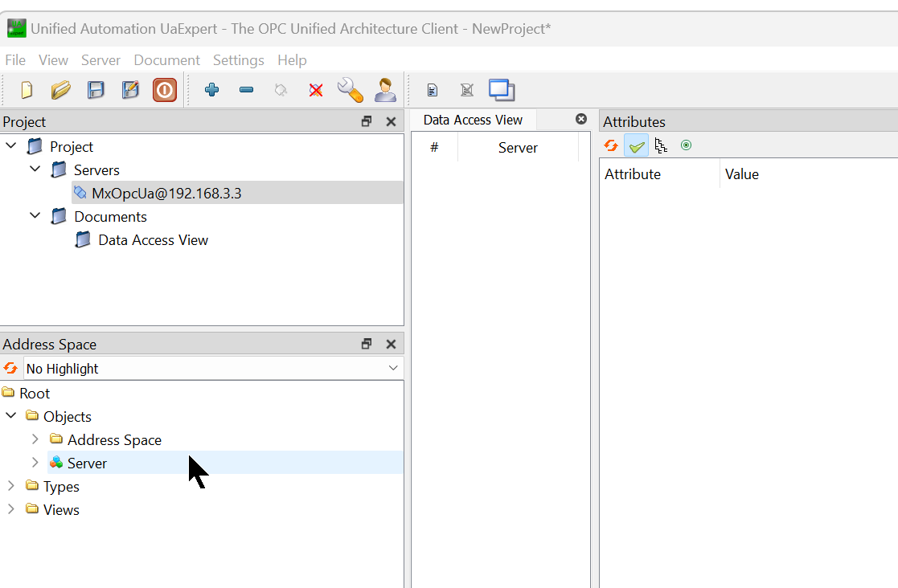The width and height of the screenshot is (898, 588).
Task: Collapse the Servers folder node
Action: click(35, 169)
